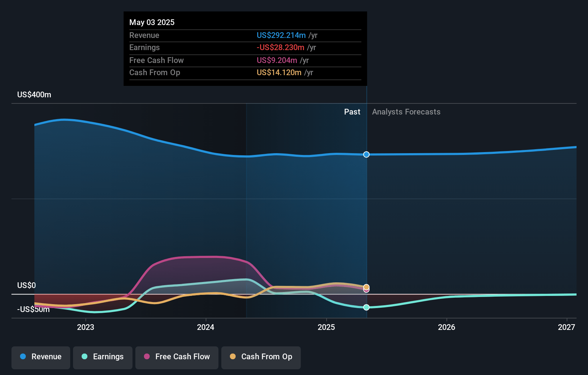588x375 pixels.
Task: Click the 'Revenue' row label in tooltip
Action: click(x=144, y=35)
